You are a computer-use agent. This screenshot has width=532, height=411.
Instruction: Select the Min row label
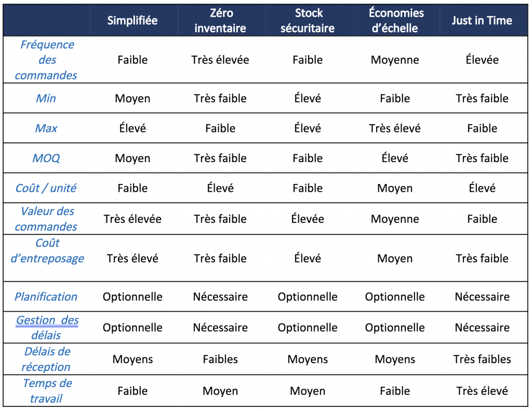pos(46,98)
